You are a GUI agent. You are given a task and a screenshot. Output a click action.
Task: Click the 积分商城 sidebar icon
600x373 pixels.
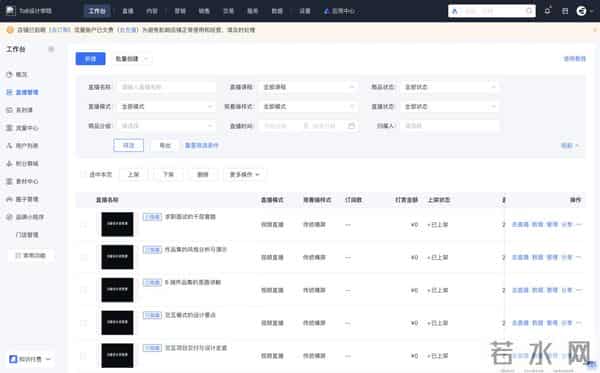[x=9, y=164]
